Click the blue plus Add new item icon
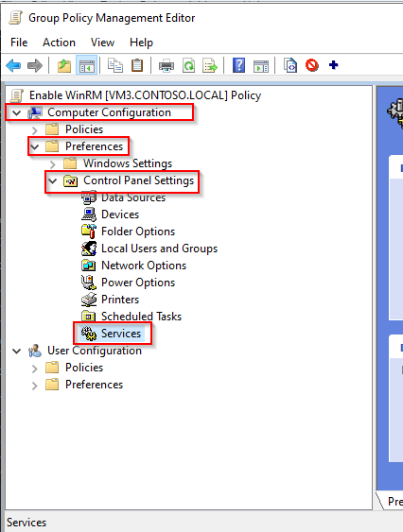403x532 pixels. pyautogui.click(x=333, y=64)
